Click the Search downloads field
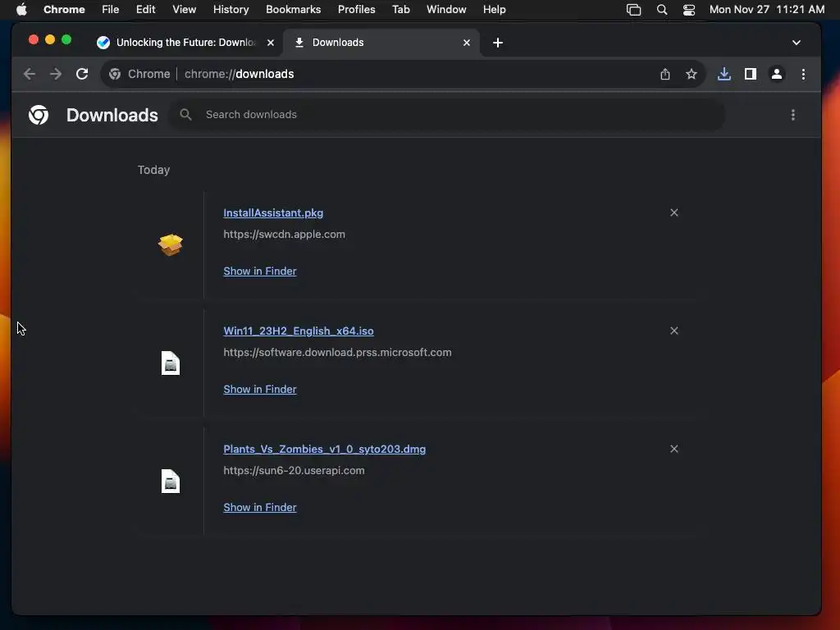 pyautogui.click(x=447, y=115)
